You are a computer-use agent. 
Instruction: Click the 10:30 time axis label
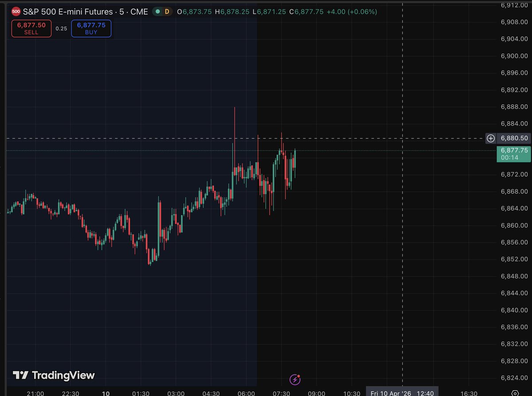(352, 393)
